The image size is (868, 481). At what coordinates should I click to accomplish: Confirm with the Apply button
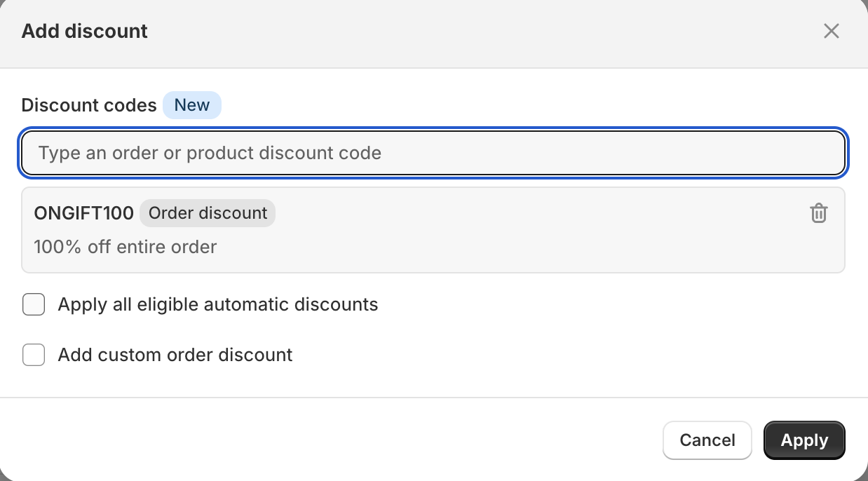point(804,440)
